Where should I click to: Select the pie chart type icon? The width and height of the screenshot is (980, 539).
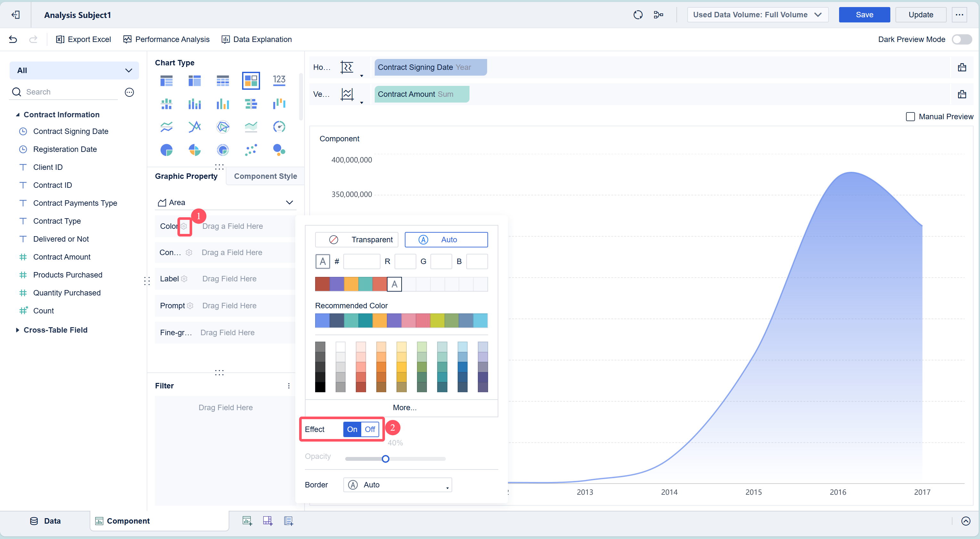click(166, 150)
